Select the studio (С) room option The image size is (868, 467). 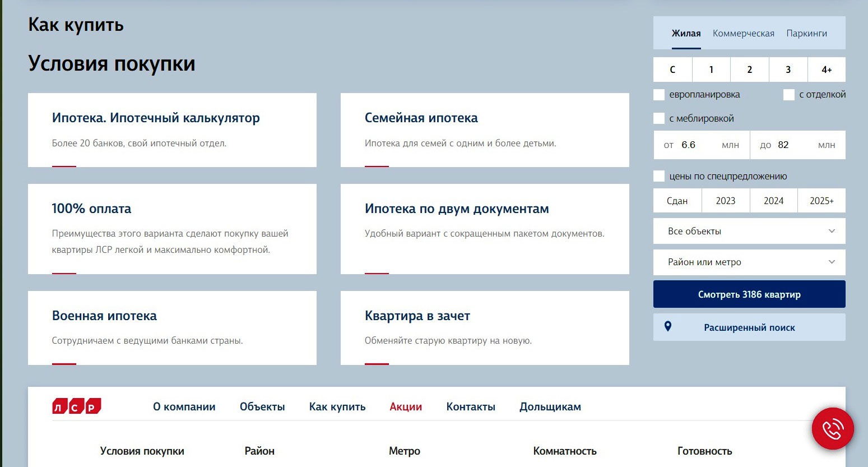coord(672,70)
